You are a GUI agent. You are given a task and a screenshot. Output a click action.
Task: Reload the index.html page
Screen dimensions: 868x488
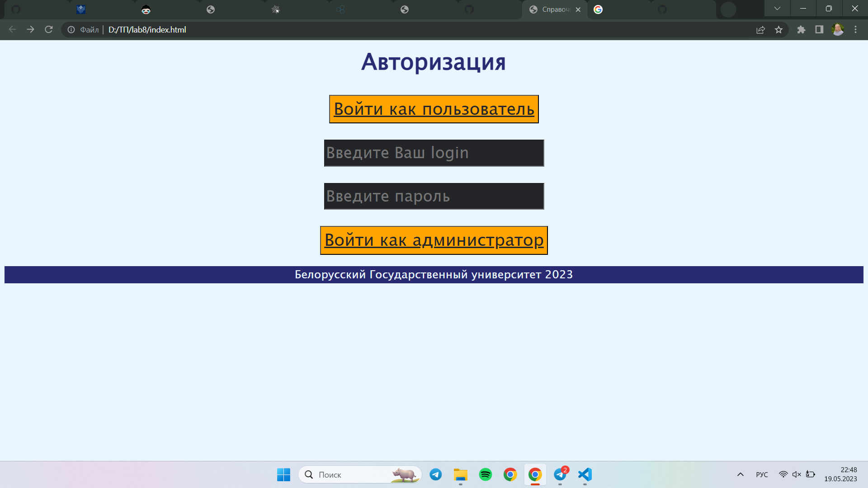pyautogui.click(x=48, y=30)
